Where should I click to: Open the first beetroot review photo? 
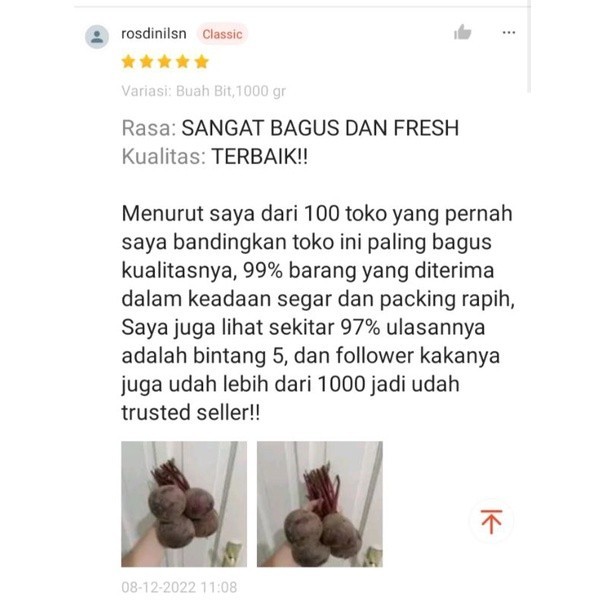pyautogui.click(x=184, y=504)
